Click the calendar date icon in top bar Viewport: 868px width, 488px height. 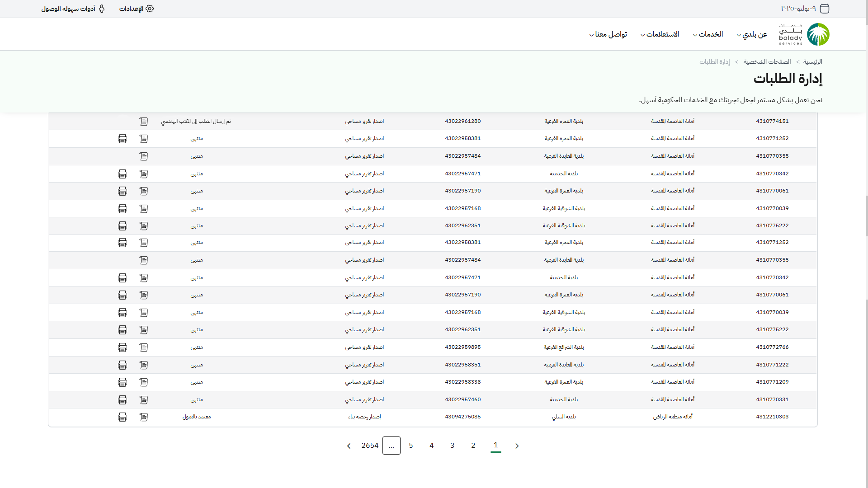[825, 9]
